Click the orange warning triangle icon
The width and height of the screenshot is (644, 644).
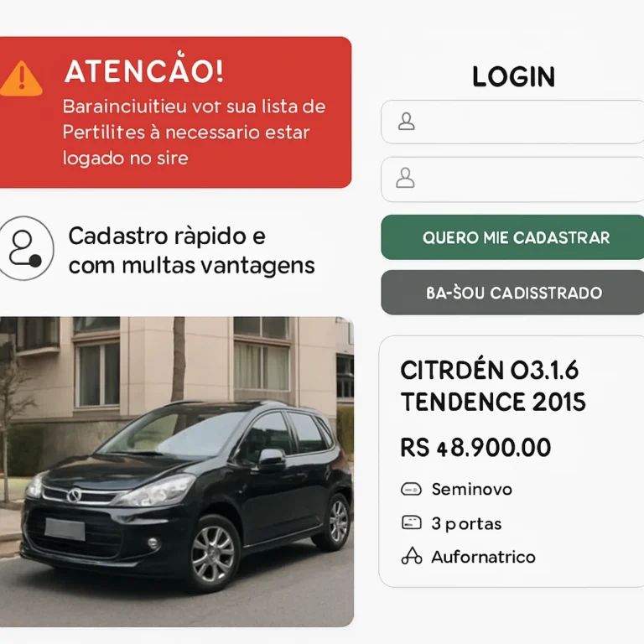pyautogui.click(x=20, y=79)
